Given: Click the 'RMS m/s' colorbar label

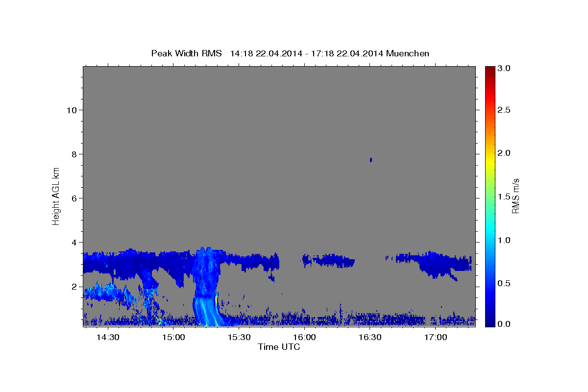Looking at the screenshot, I should coord(515,196).
